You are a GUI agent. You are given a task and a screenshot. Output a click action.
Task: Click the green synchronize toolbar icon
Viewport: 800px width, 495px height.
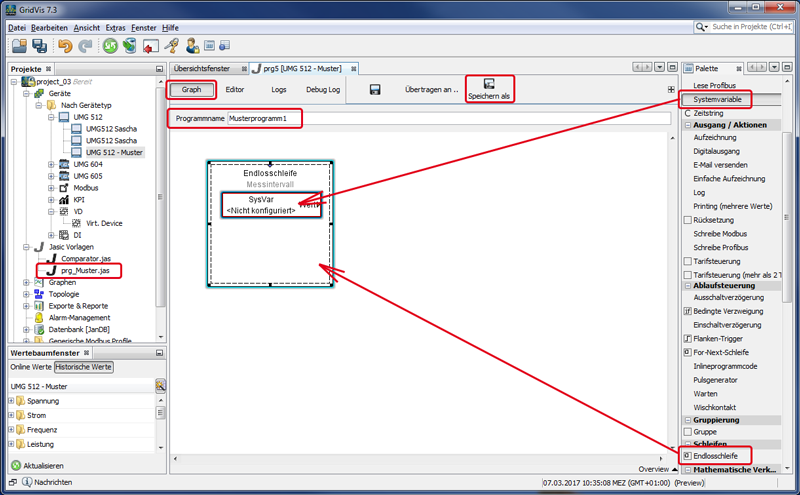[110, 46]
